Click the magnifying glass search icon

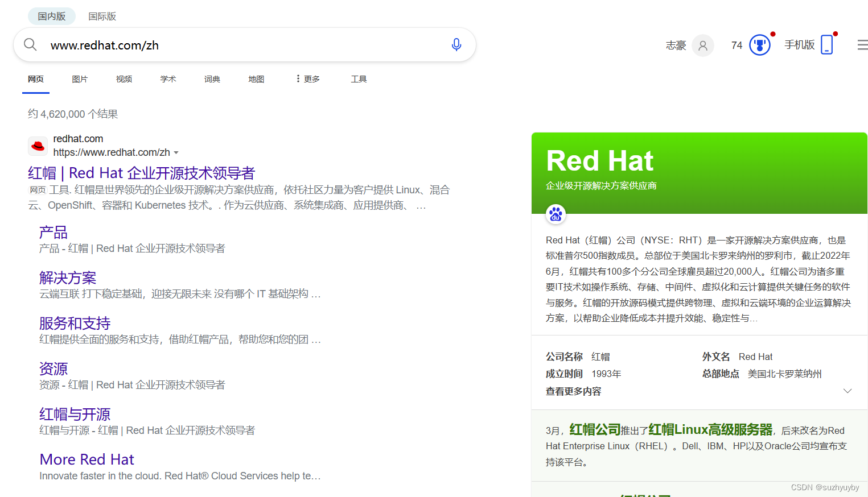[x=30, y=44]
